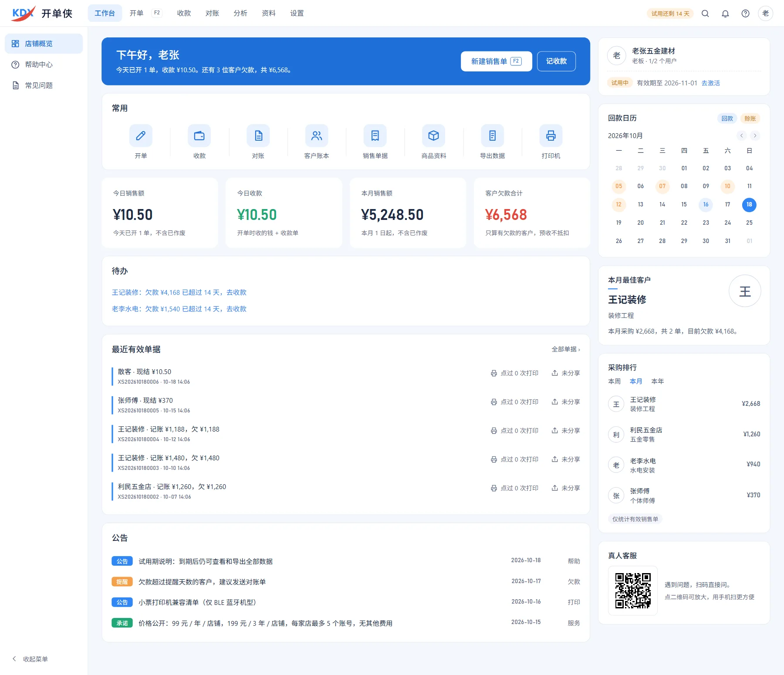
Task: Click the KDX 开单侠 logo
Action: (42, 13)
